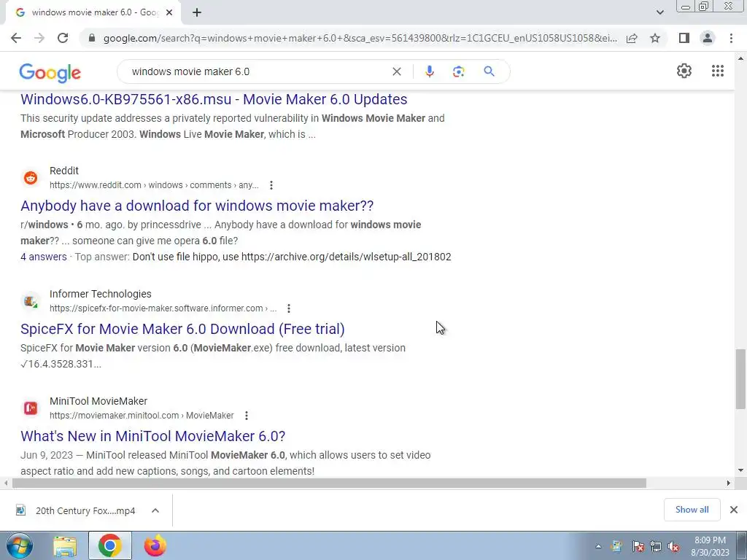
Task: View site information padlock icon
Action: pyautogui.click(x=92, y=38)
